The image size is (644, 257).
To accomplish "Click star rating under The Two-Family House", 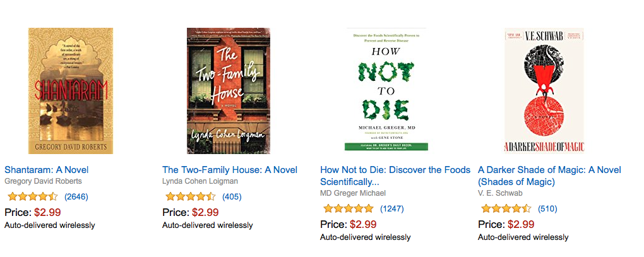I will 189,196.
